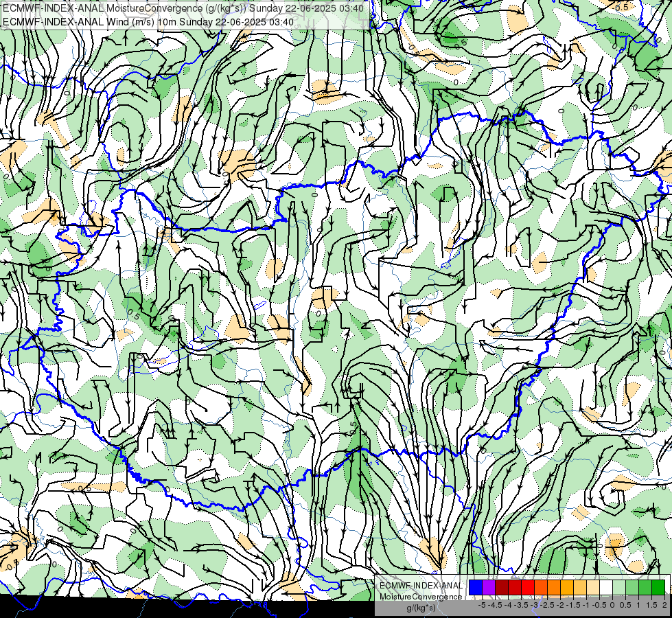Pick the bright red swatch between -3.5 and -3
Viewport: 672px width, 618px height.
(528, 588)
